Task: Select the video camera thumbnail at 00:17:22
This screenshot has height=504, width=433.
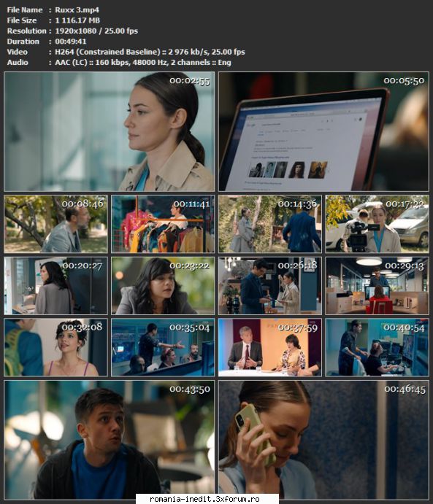Action: (x=377, y=224)
